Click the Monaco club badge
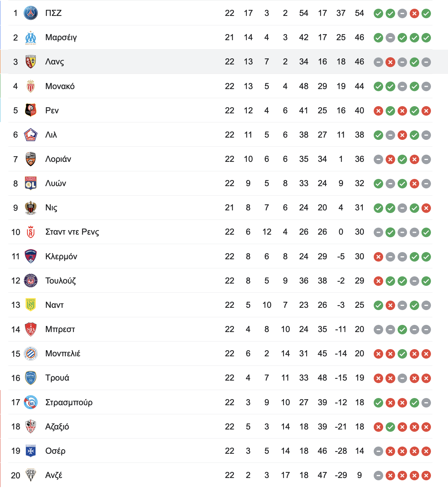Screen dimensions: 448x489 pyautogui.click(x=31, y=86)
